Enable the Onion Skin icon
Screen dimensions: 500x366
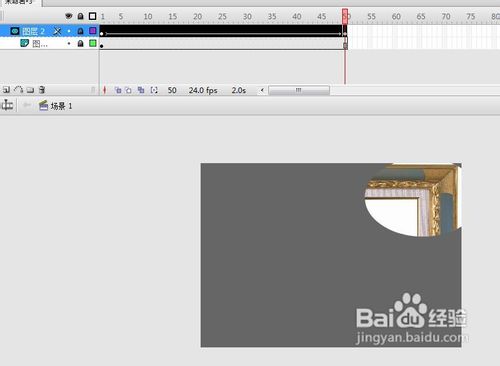118,90
